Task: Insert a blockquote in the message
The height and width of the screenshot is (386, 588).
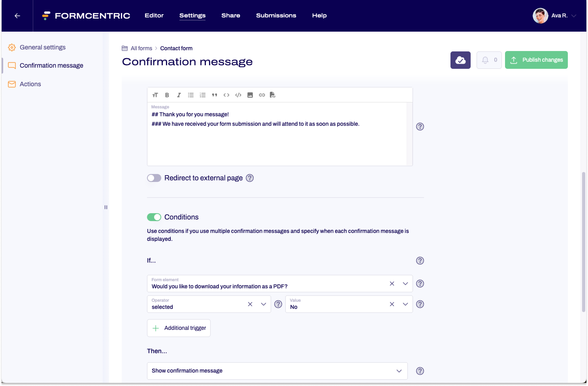Action: (214, 95)
